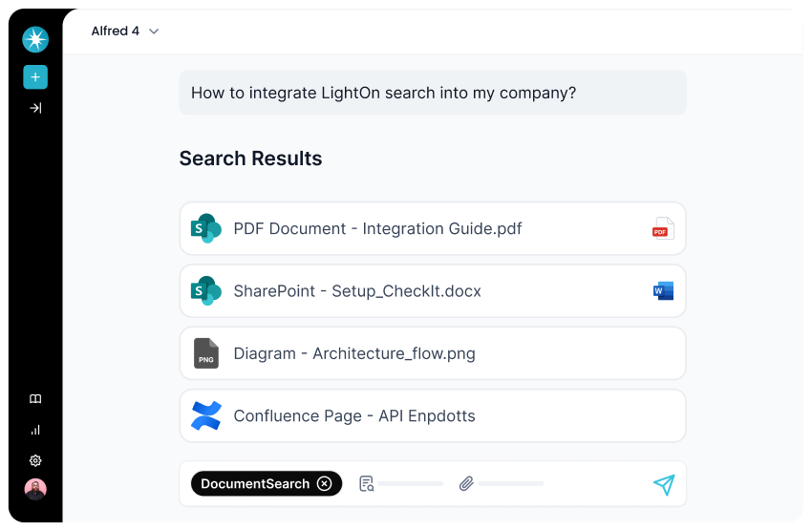Click the paperclip attachment icon
Image resolution: width=812 pixels, height=531 pixels.
click(466, 483)
